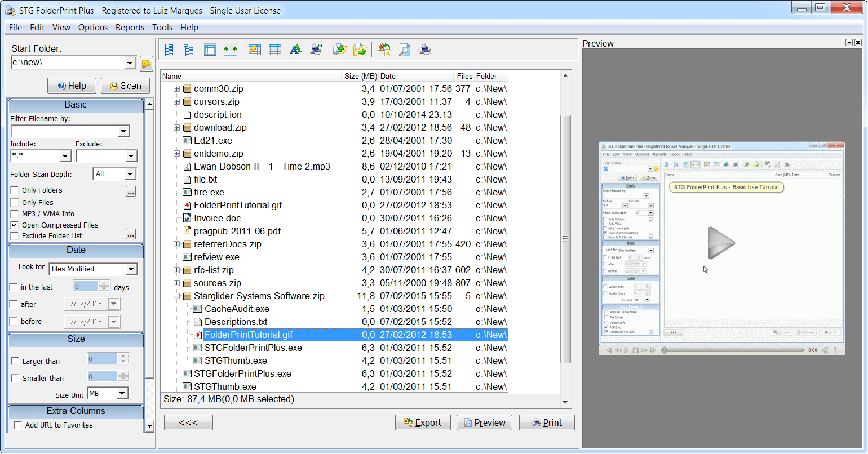Enable the Only Files checkbox
The image size is (868, 454).
pyautogui.click(x=15, y=202)
